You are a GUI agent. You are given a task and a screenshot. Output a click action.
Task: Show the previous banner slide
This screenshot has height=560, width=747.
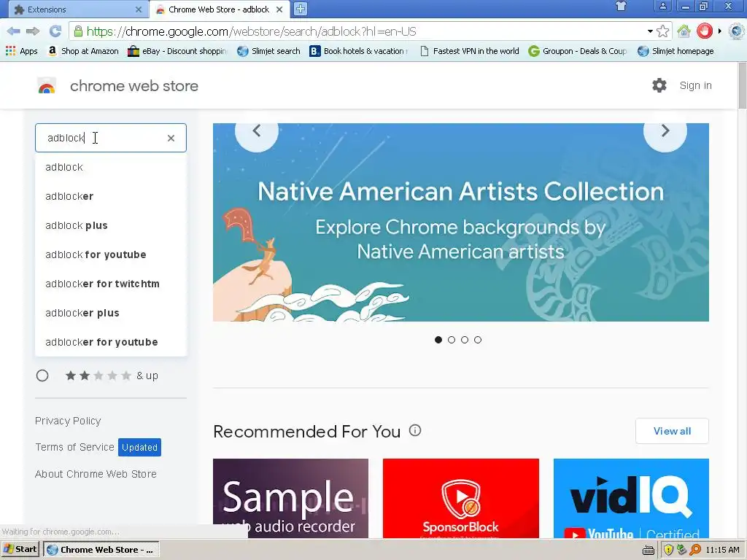(x=257, y=131)
